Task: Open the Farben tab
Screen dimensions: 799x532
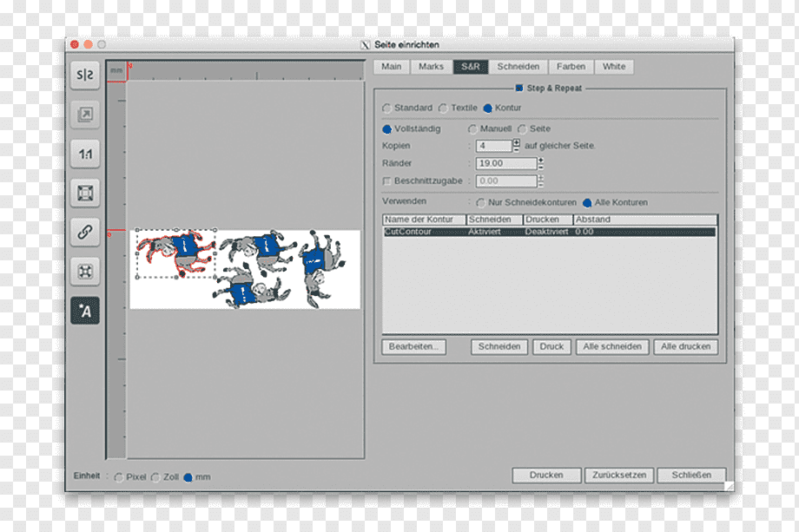Action: click(x=571, y=67)
